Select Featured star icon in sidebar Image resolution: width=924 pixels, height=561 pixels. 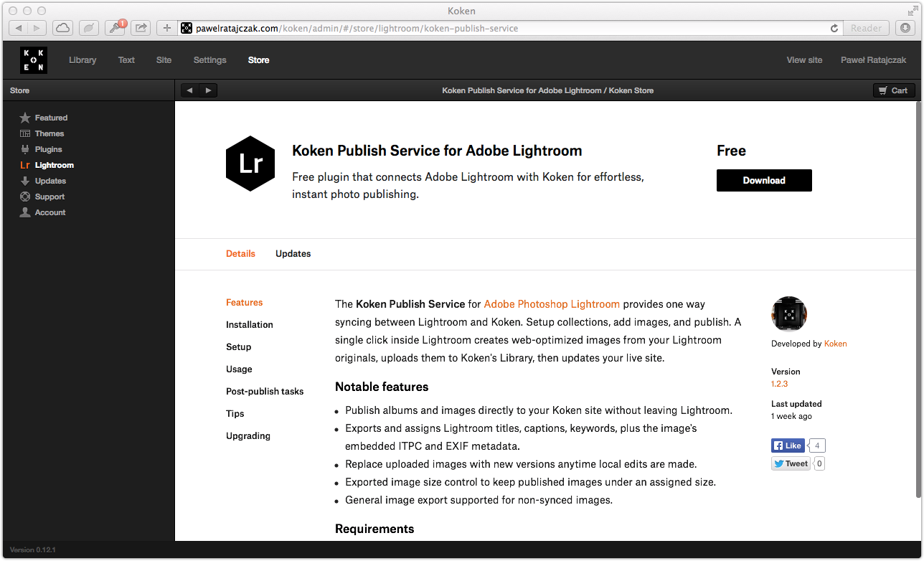pos(25,118)
